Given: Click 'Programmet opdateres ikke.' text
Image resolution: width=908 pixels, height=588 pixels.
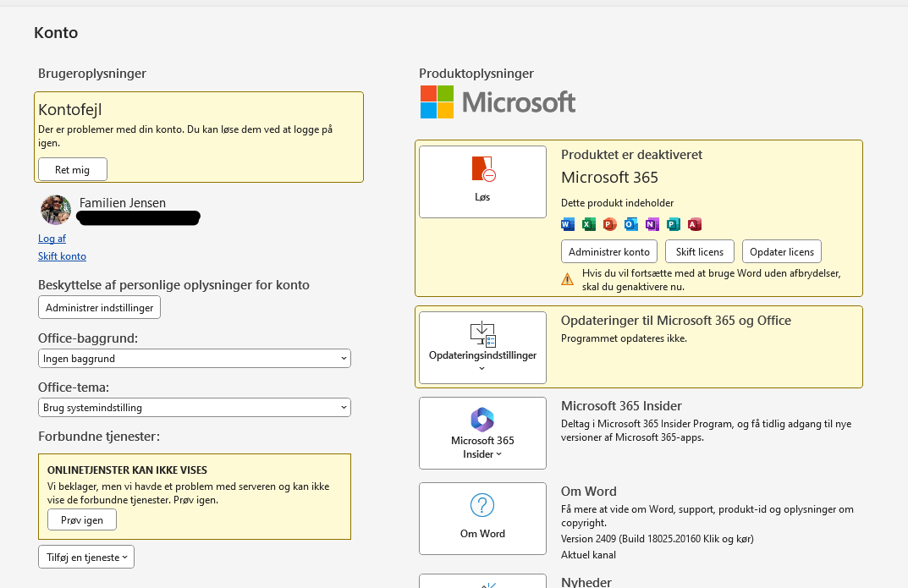Looking at the screenshot, I should [x=624, y=338].
